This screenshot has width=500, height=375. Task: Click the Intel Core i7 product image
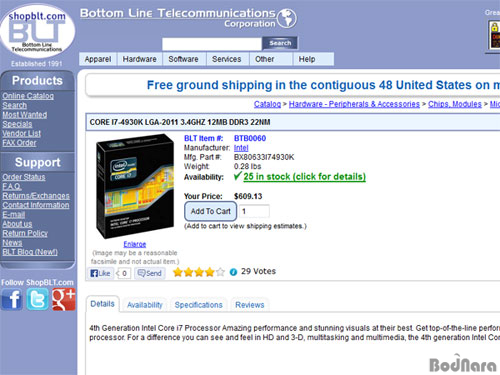pyautogui.click(x=135, y=186)
